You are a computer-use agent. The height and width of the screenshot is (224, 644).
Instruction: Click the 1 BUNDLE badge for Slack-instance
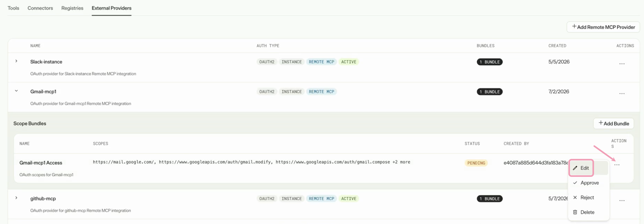tap(490, 62)
